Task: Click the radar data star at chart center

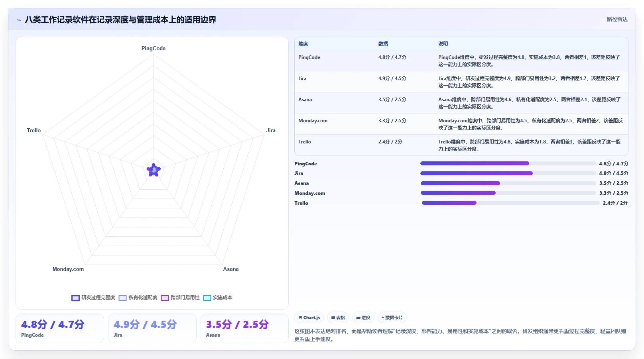Action: pos(154,170)
